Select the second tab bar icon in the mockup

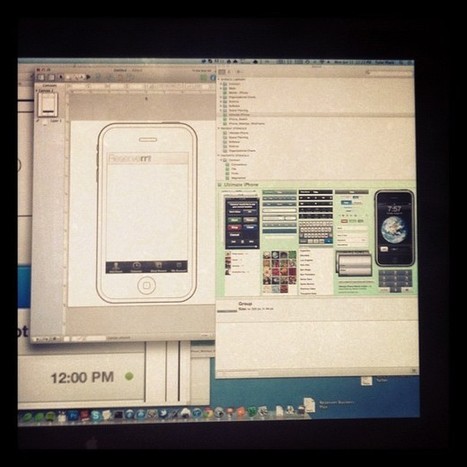pos(137,267)
